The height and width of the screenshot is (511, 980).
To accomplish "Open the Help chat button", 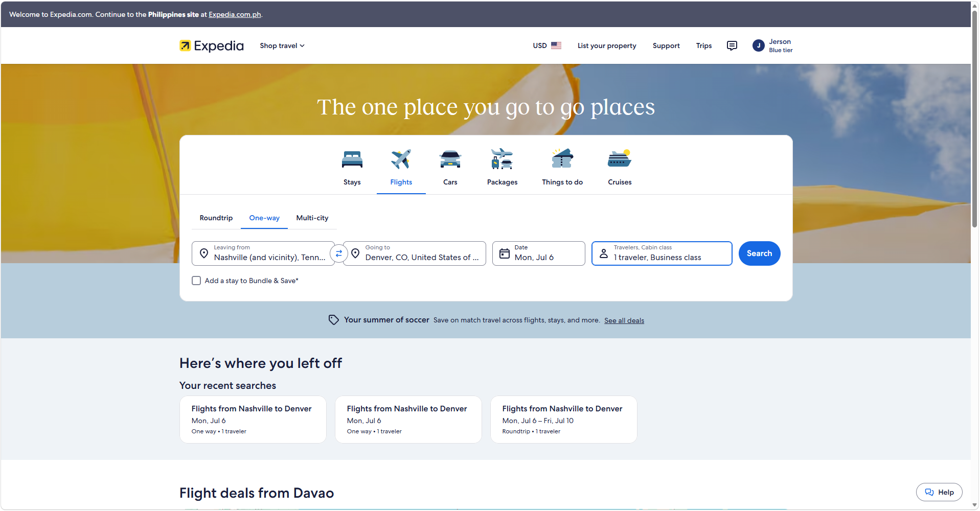I will coord(939,492).
